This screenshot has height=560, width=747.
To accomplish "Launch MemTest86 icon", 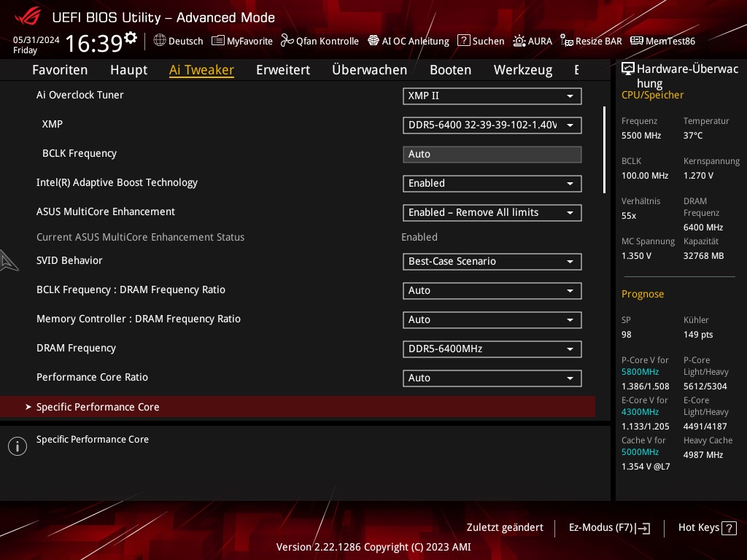I will [x=636, y=41].
